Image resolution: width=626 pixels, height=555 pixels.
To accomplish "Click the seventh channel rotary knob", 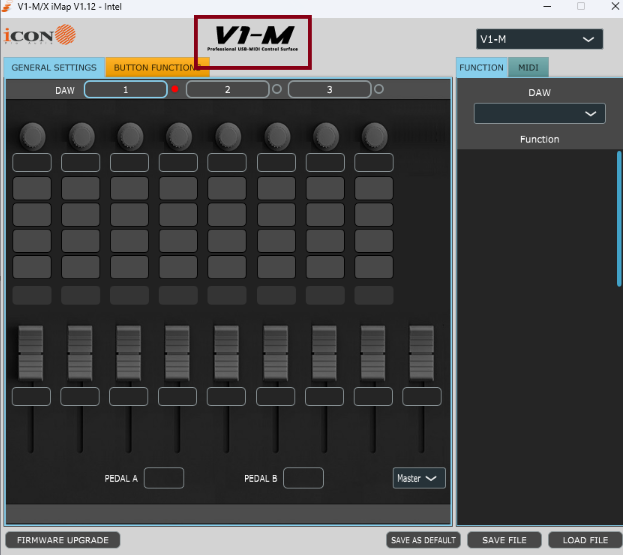I will click(x=326, y=136).
